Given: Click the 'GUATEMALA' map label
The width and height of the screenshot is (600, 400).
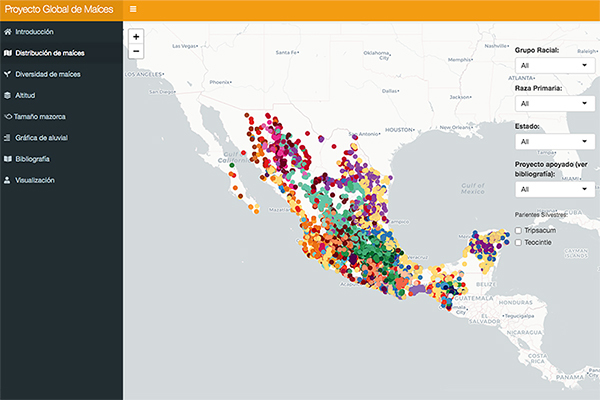Looking at the screenshot, I should click(474, 298).
